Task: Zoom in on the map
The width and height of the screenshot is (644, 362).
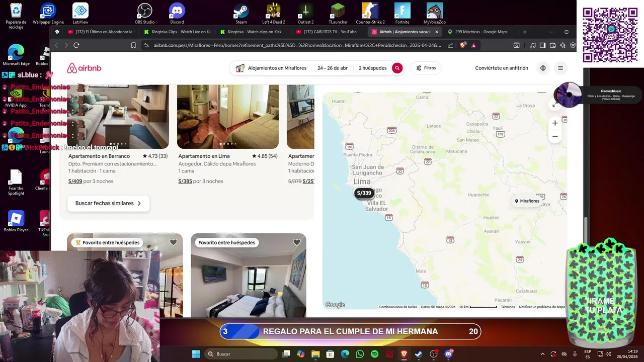Action: click(x=555, y=123)
